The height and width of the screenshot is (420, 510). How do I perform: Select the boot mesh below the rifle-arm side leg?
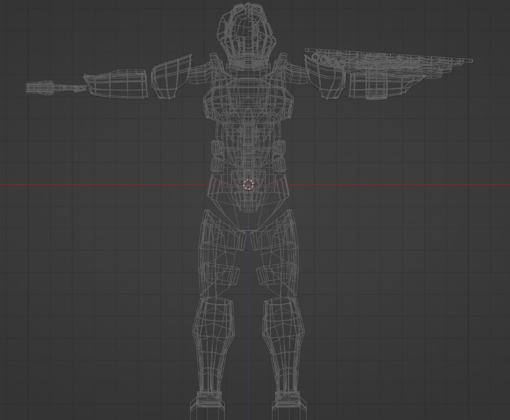pos(290,405)
